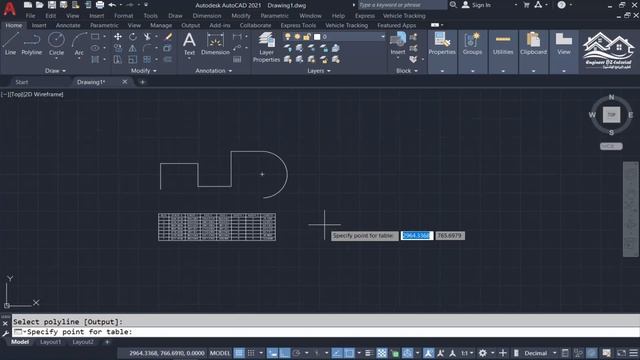
Task: Expand the Block panel
Action: [407, 71]
